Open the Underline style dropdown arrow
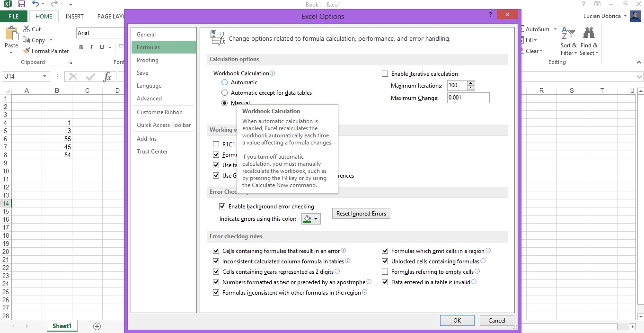 tap(110, 47)
